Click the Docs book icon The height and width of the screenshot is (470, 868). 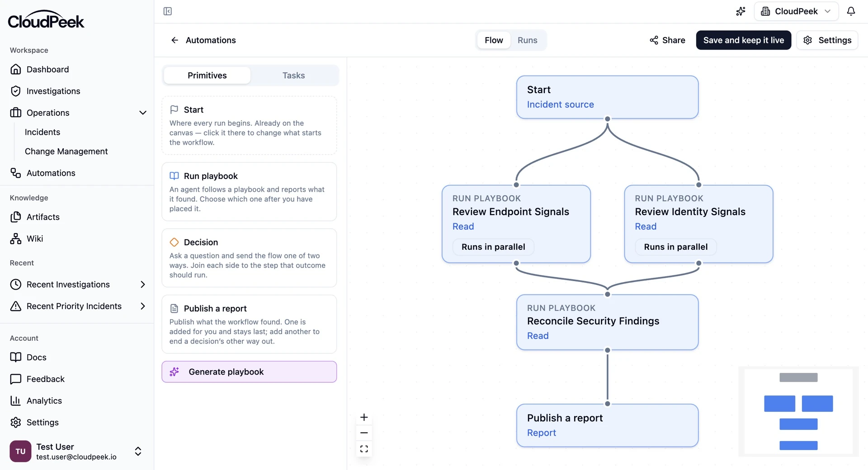coord(16,357)
